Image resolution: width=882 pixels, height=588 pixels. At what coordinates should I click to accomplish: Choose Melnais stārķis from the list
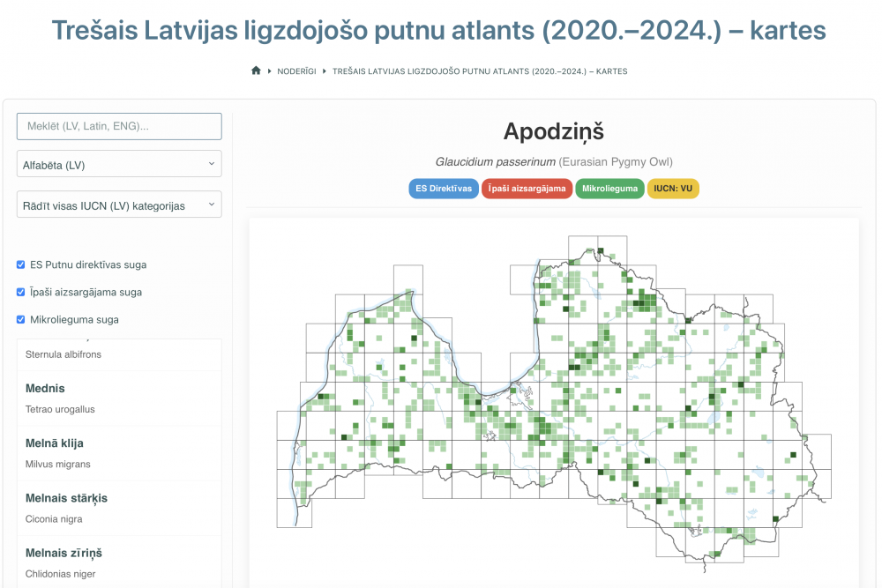(x=119, y=507)
